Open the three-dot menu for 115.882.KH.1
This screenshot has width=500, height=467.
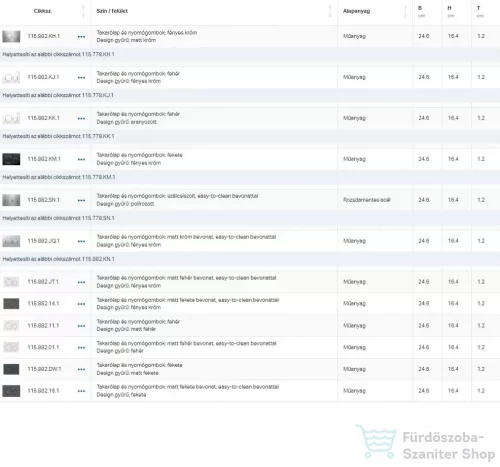pos(81,37)
